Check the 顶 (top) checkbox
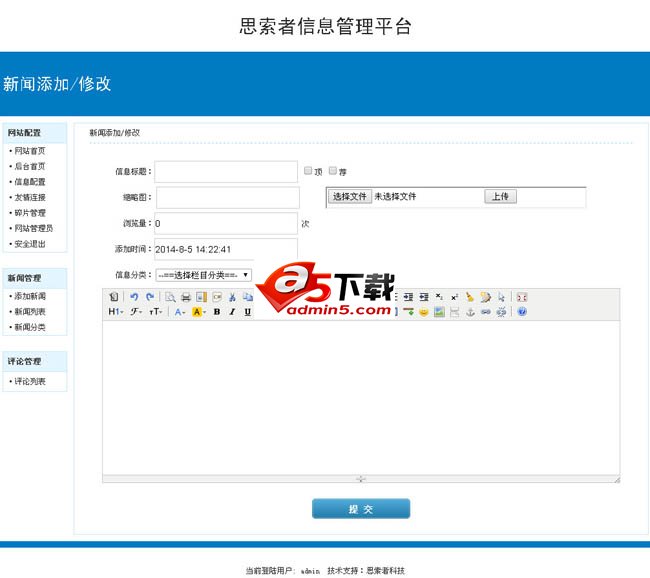This screenshot has height=578, width=650. point(308,170)
